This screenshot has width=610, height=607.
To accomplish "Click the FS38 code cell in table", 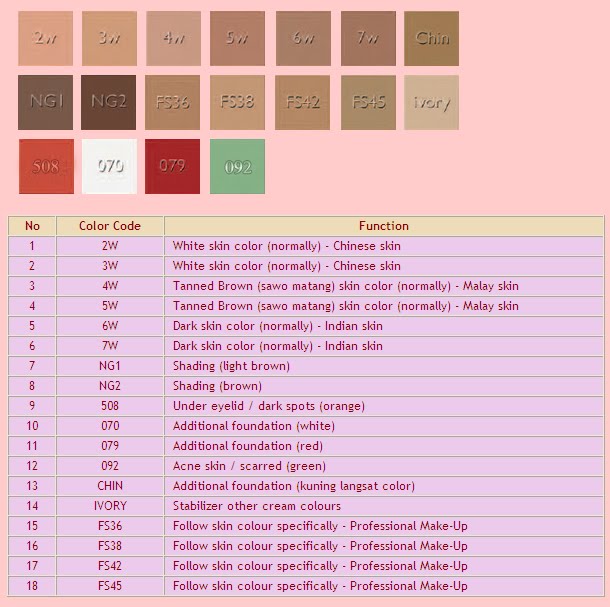I will 110,546.
